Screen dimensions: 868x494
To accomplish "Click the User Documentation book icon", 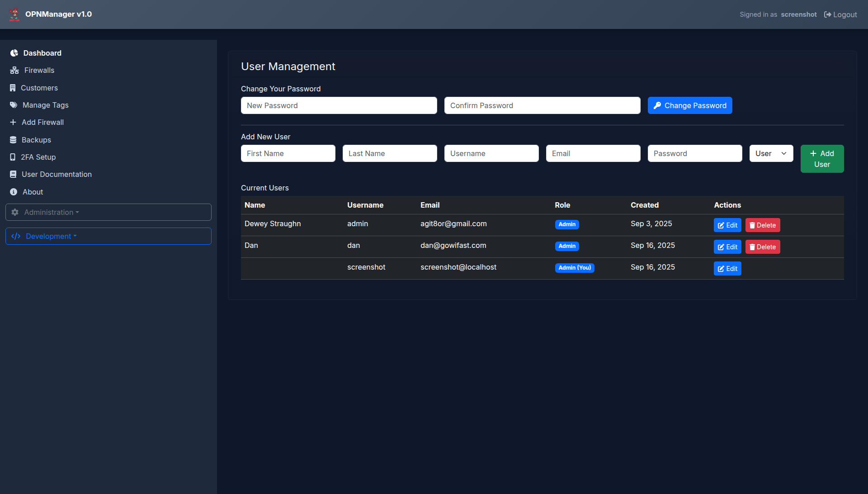I will (13, 174).
